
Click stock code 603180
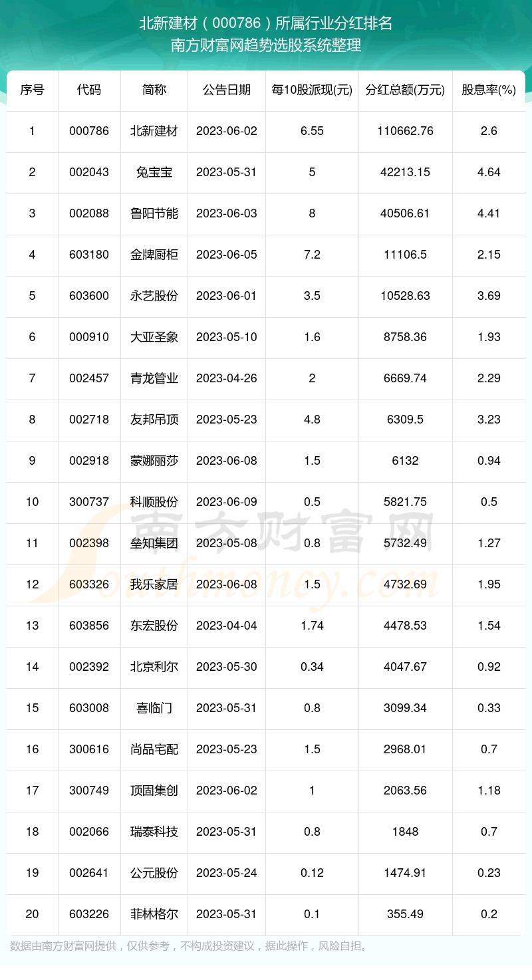(89, 255)
